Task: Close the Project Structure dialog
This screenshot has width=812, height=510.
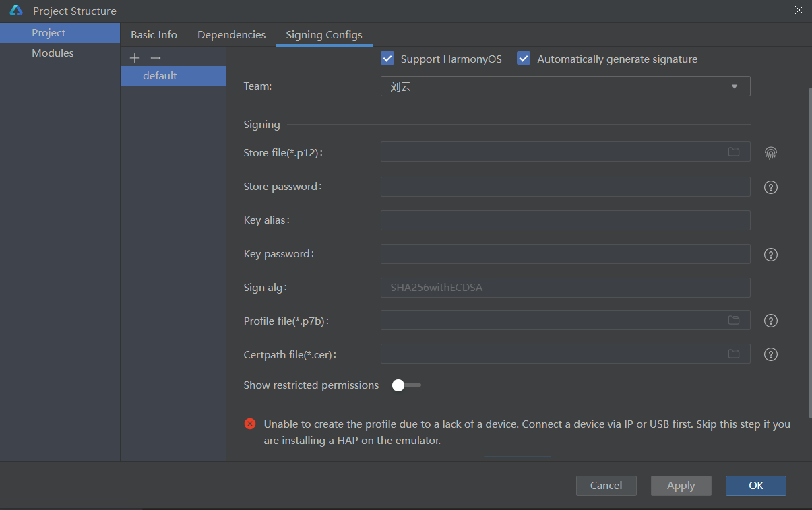Action: tap(799, 10)
